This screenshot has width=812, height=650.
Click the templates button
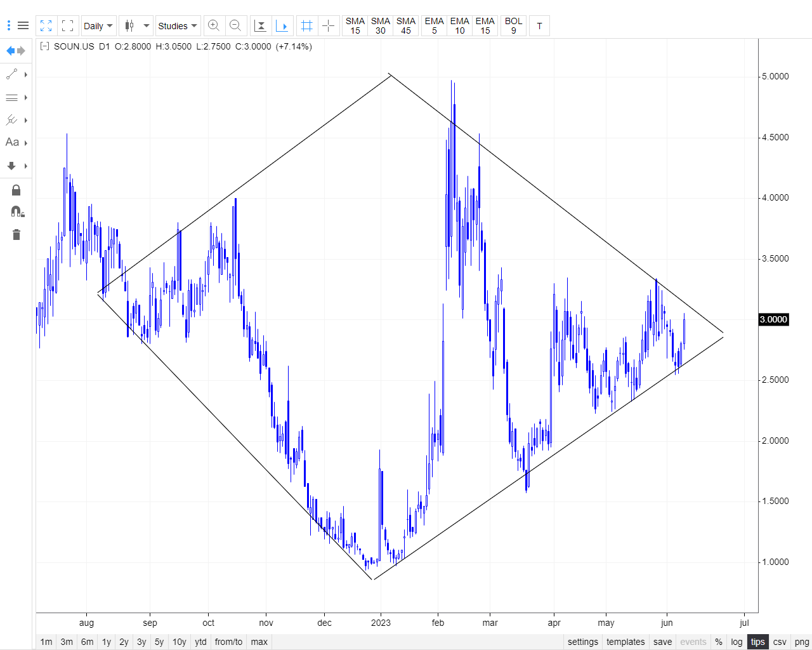click(x=625, y=642)
